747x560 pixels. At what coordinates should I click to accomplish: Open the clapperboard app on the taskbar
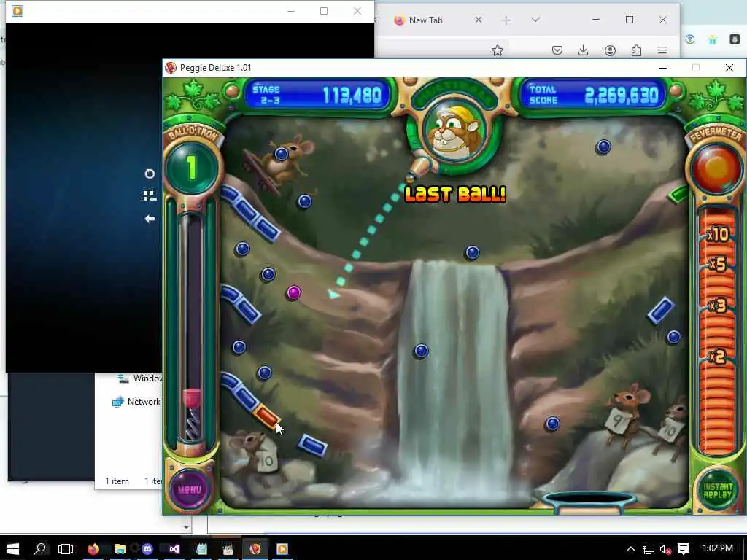[x=228, y=549]
